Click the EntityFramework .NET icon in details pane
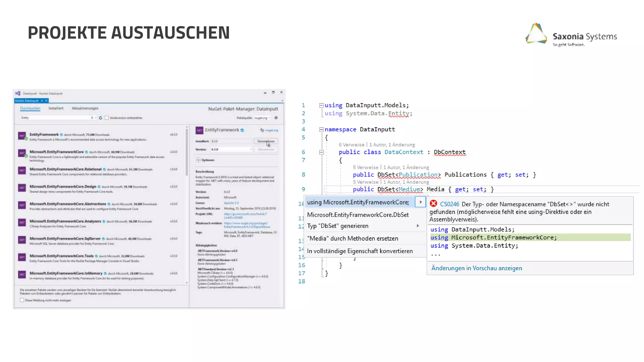The height and width of the screenshot is (362, 644). (199, 130)
